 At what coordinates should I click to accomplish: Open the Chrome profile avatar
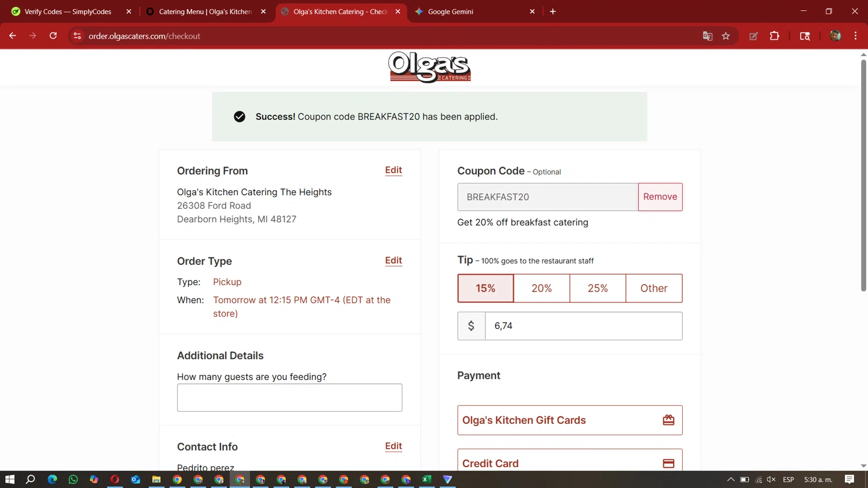coord(835,36)
